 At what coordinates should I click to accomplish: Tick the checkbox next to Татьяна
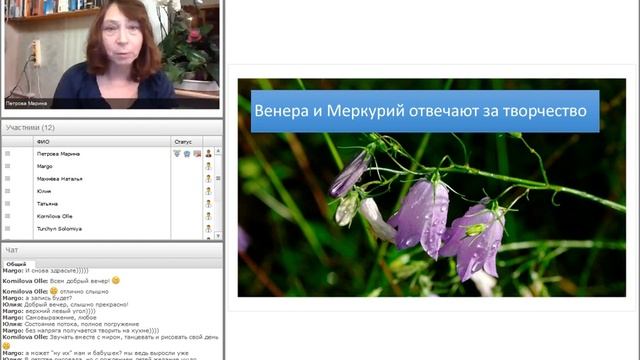coord(7,203)
